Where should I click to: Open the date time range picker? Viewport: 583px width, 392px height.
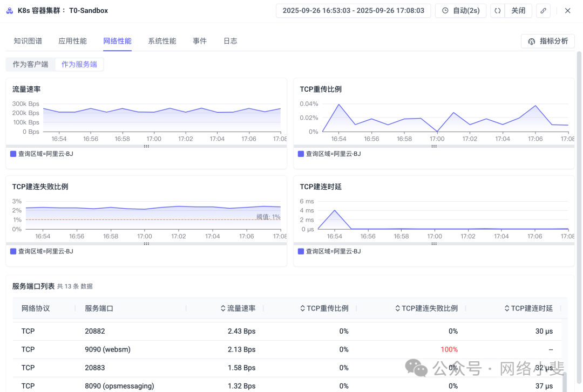click(353, 11)
